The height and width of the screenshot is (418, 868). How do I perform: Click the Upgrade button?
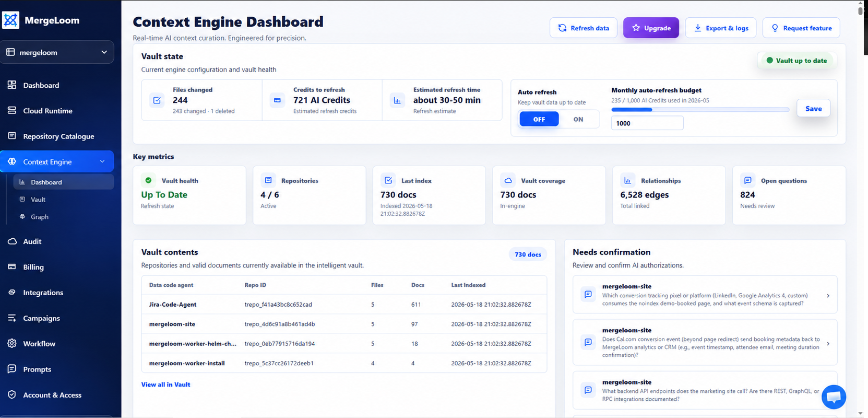[651, 28]
